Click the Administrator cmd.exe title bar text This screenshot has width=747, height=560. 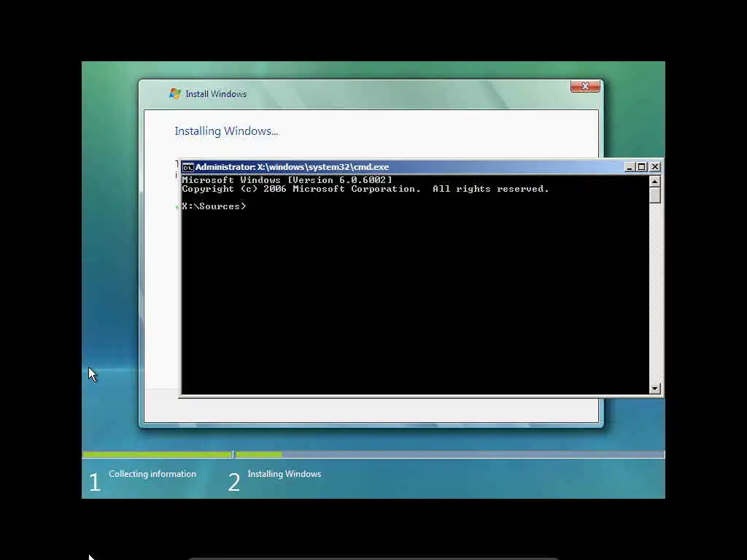[292, 167]
